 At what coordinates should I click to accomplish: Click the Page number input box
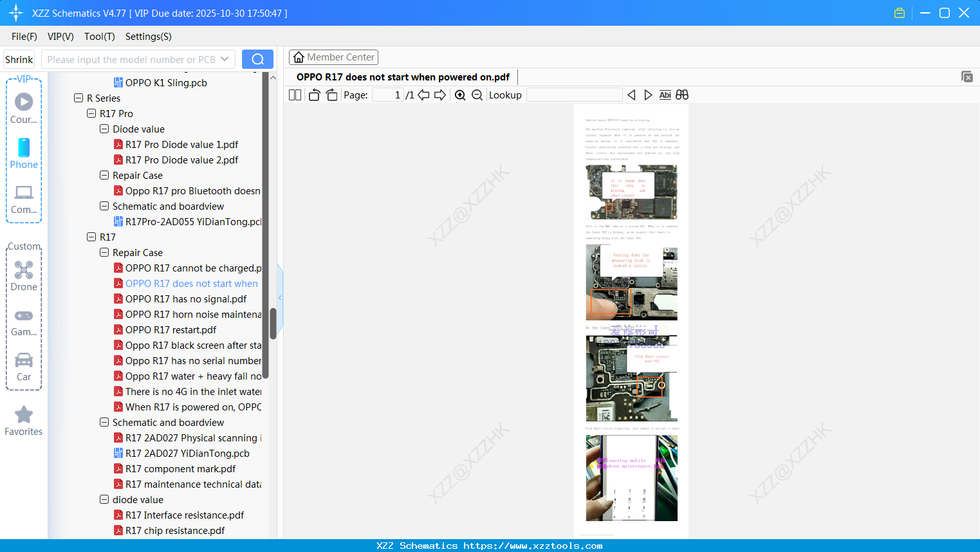(388, 95)
